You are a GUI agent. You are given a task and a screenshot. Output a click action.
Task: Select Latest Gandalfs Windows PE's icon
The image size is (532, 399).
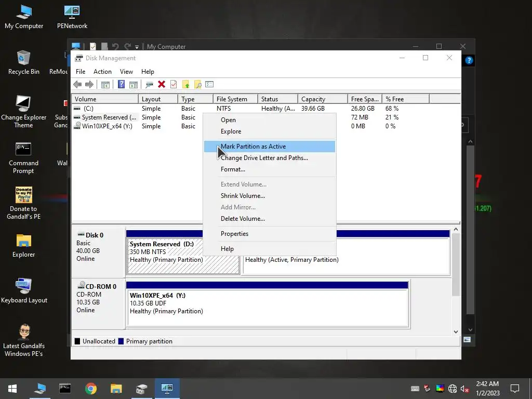(24, 340)
